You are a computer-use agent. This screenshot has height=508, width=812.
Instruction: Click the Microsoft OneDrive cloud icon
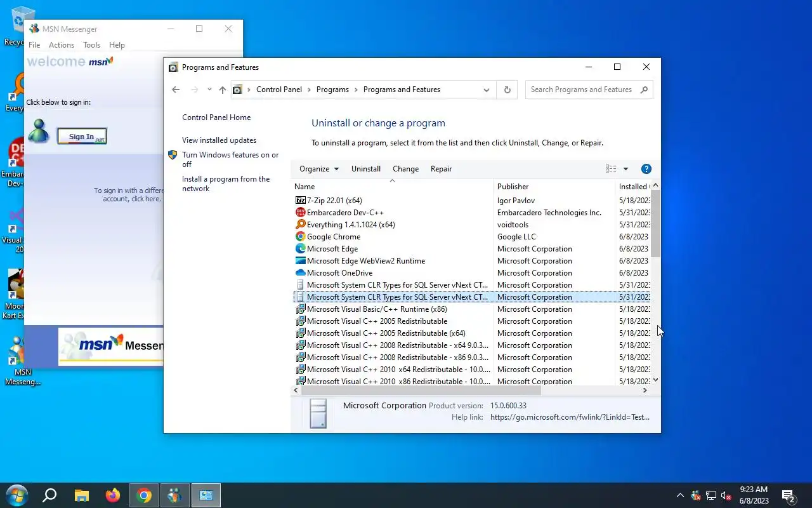pyautogui.click(x=301, y=273)
